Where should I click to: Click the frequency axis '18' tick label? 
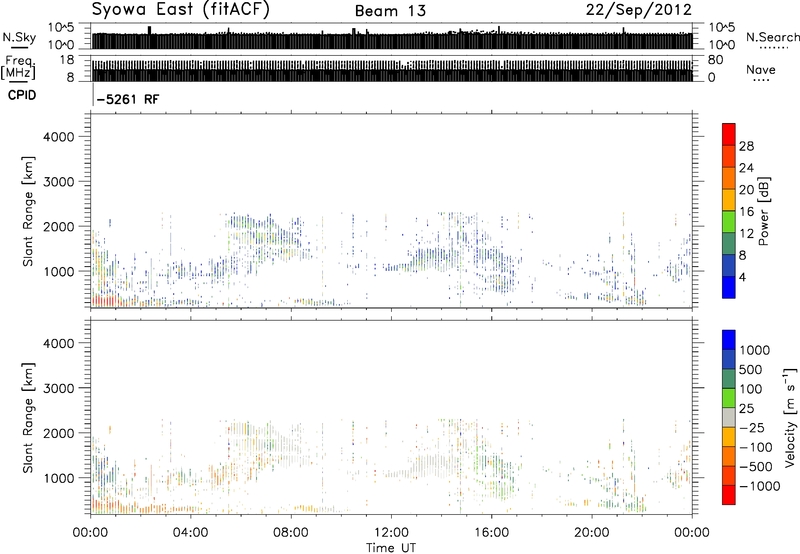pyautogui.click(x=66, y=60)
